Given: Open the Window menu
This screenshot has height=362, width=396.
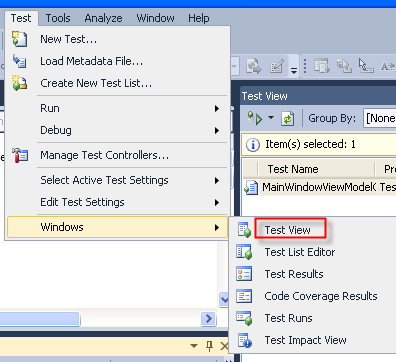Looking at the screenshot, I should click(155, 18).
